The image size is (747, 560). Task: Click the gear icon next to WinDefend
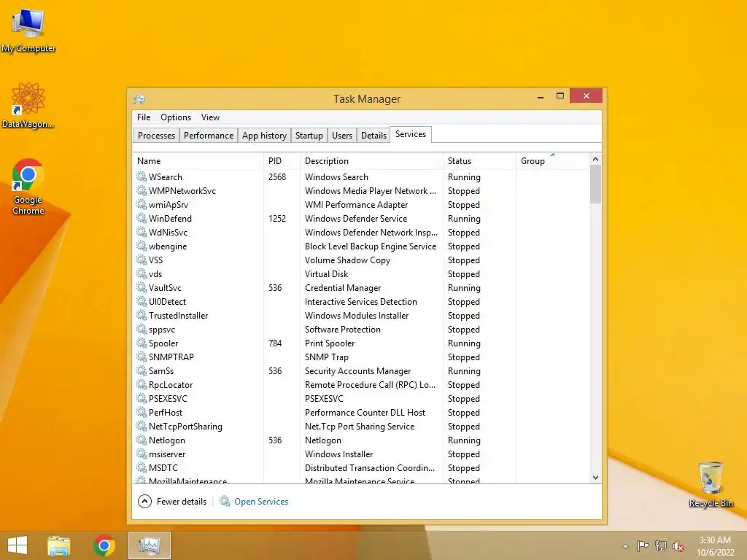click(x=142, y=218)
